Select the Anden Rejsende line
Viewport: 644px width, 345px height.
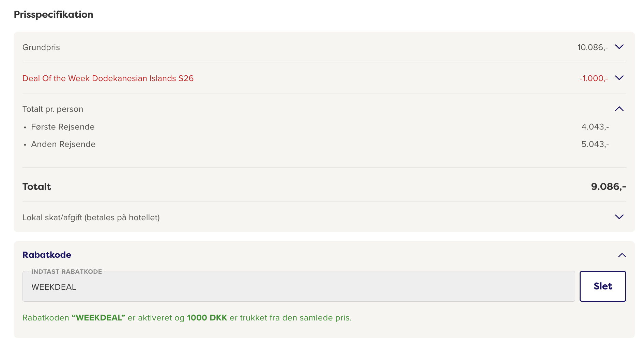tap(63, 144)
